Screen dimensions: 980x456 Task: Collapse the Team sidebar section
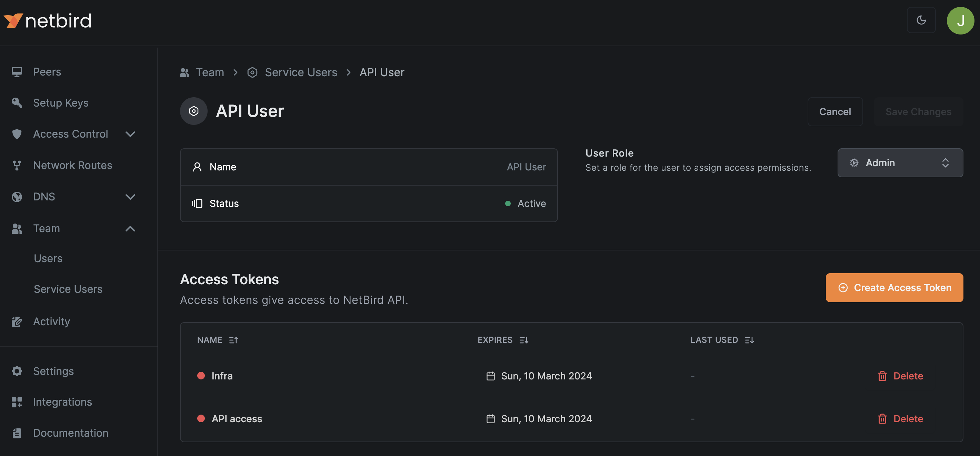130,228
